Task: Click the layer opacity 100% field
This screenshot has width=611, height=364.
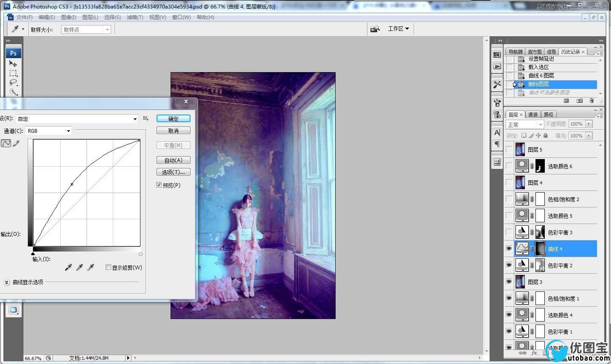Action: [x=577, y=124]
